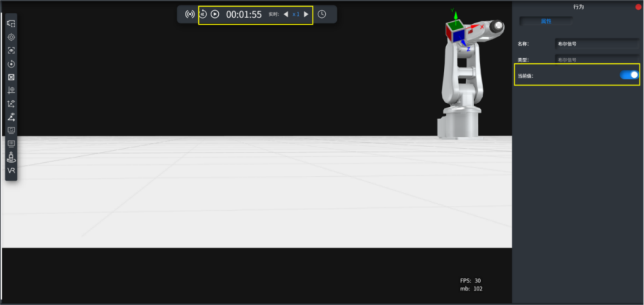Click the concentric-circle target icon in left toolbar

point(11,37)
